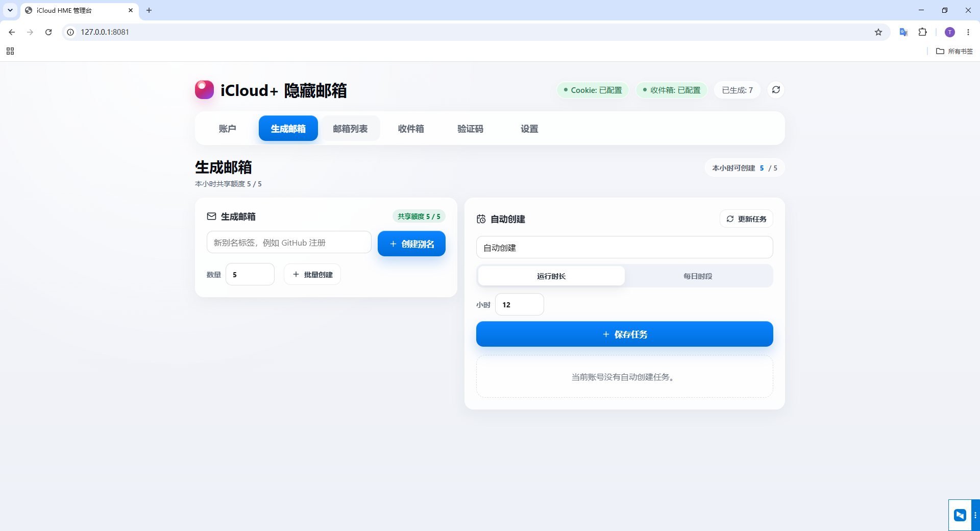Click the 自动创建 task name field
This screenshot has height=531, width=980.
pos(625,247)
